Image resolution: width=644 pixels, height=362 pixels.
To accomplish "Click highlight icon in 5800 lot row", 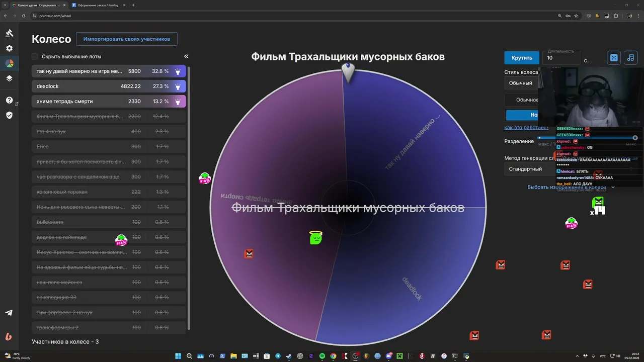I will point(178,71).
